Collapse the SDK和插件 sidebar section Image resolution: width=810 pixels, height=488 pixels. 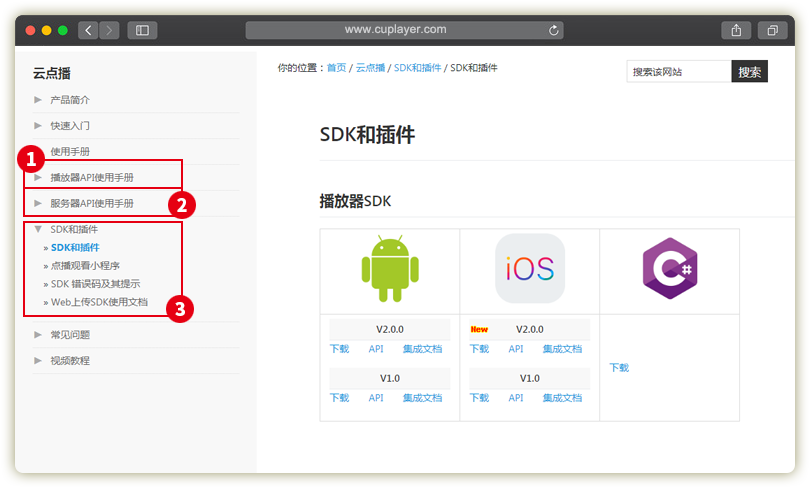coord(73,229)
